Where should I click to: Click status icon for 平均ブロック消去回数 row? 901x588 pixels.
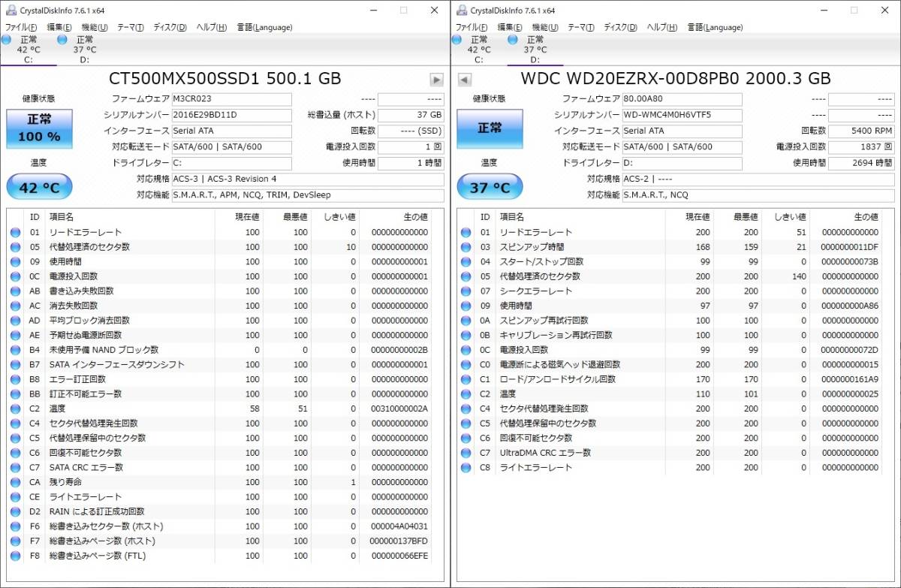point(16,321)
